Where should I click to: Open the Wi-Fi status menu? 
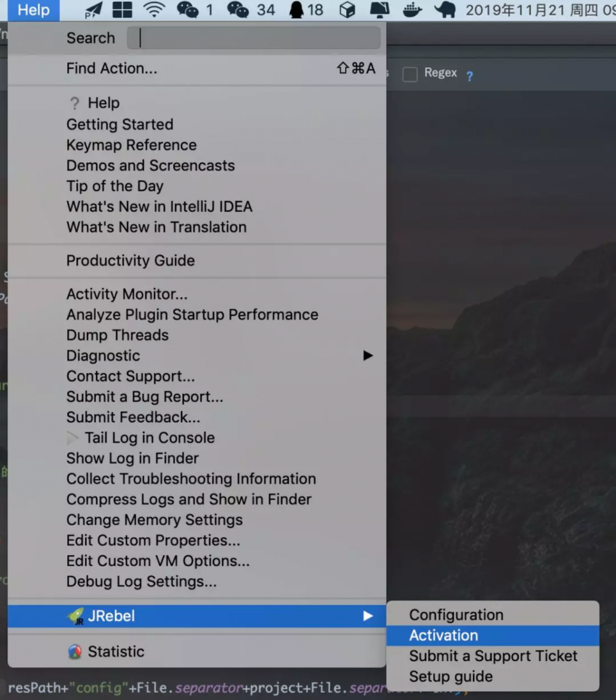pyautogui.click(x=153, y=9)
